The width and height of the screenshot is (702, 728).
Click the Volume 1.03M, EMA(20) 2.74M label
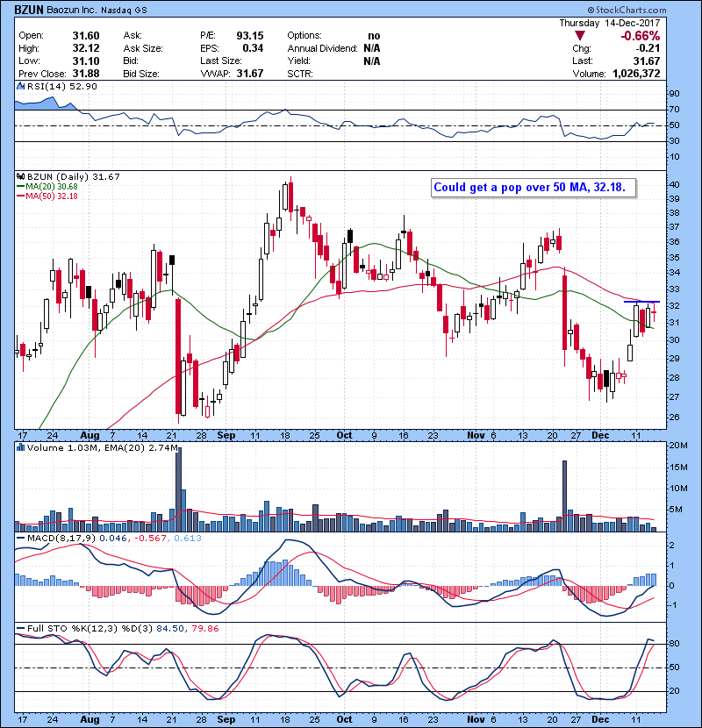(x=102, y=448)
